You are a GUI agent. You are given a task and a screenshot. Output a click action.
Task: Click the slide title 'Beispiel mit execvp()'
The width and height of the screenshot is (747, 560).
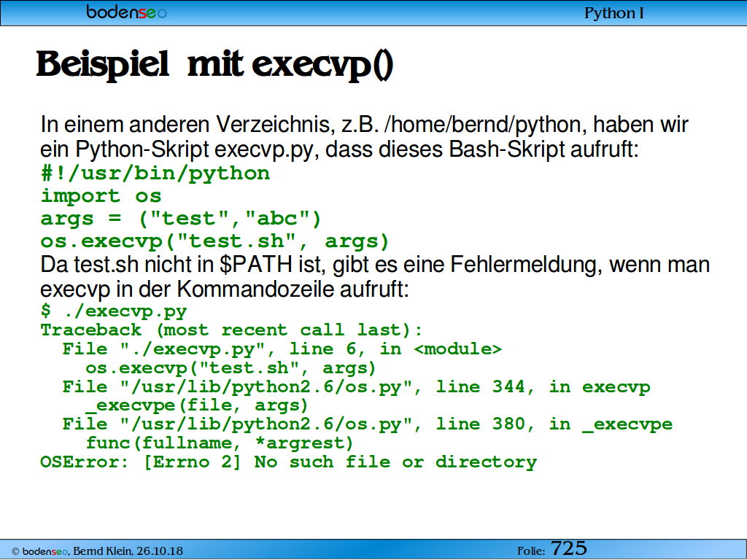(x=214, y=64)
